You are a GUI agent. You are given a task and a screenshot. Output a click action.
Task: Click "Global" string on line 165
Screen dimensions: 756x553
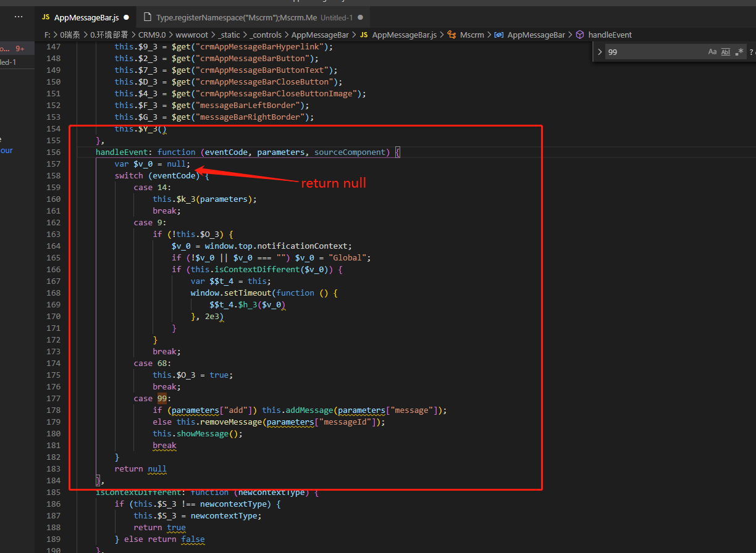pyautogui.click(x=349, y=257)
